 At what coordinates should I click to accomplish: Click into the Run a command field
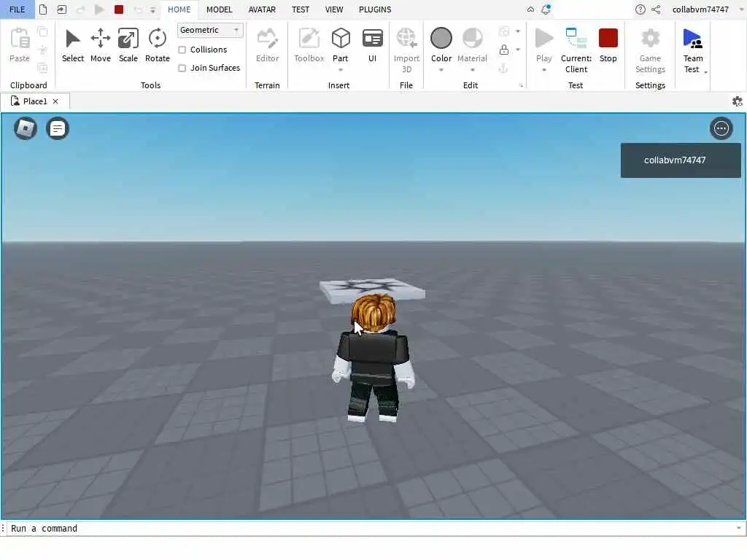[371, 528]
